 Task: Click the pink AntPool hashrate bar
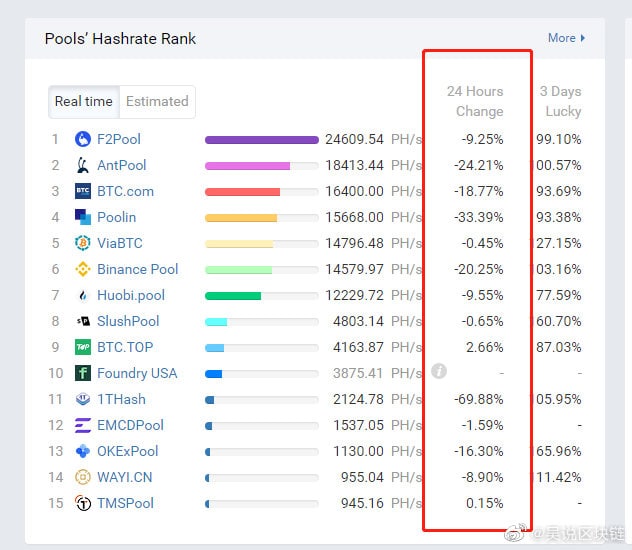pos(247,166)
